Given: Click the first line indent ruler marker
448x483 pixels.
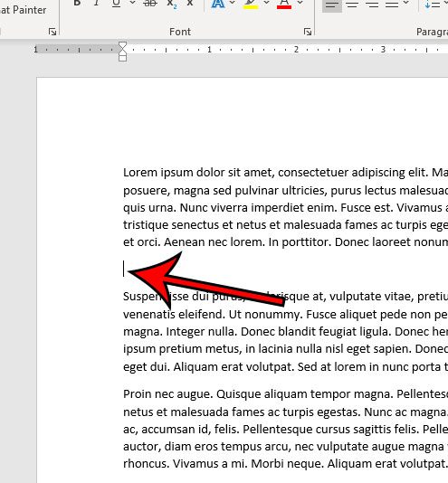Looking at the screenshot, I should (123, 45).
